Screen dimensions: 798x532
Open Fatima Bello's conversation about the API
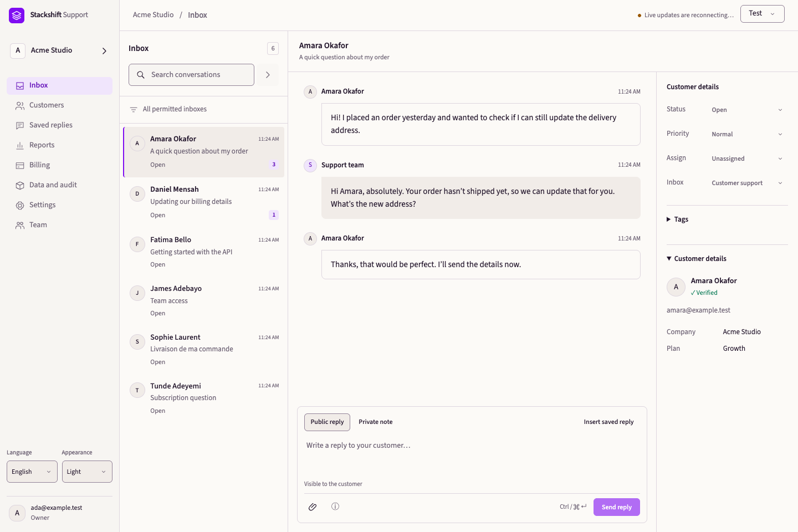(x=204, y=252)
